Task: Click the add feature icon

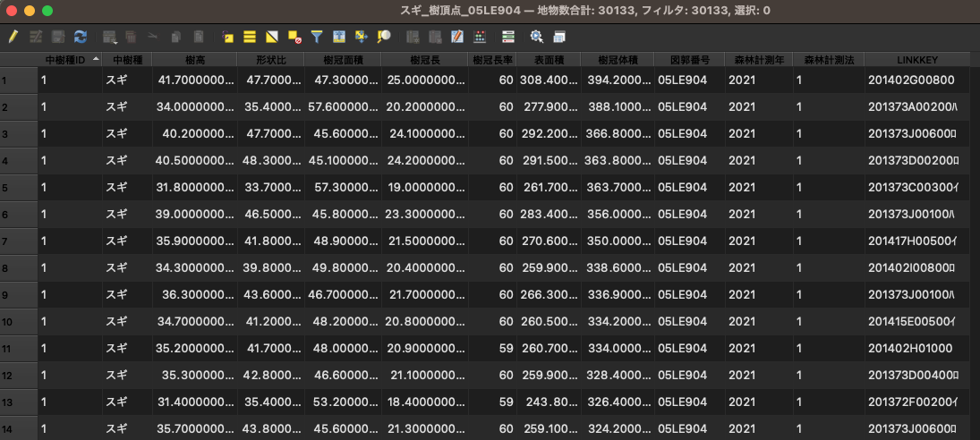Action: pos(110,37)
